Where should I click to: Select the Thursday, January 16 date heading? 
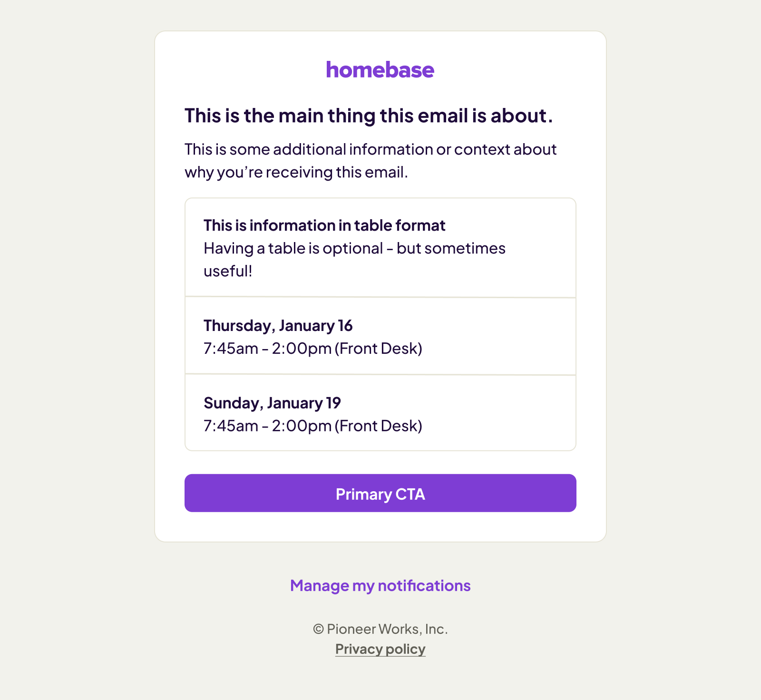278,326
